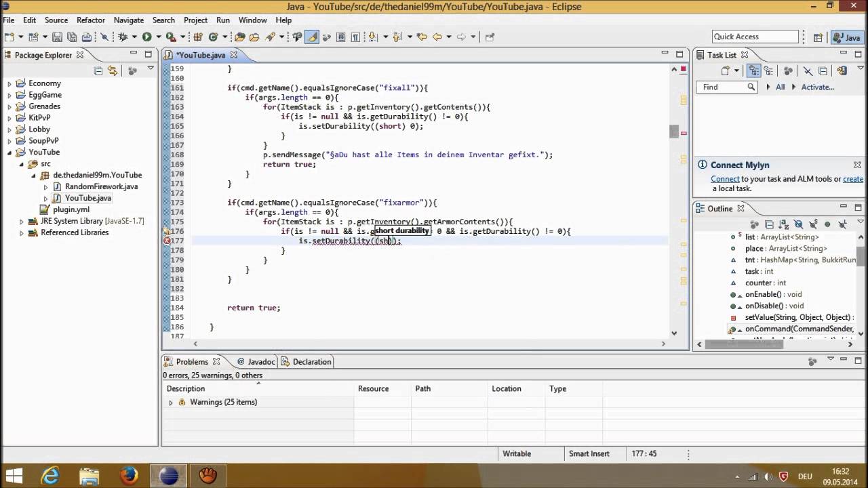This screenshot has width=868, height=488.
Task: Open Package Explorer view menu triangle
Action: (x=151, y=69)
